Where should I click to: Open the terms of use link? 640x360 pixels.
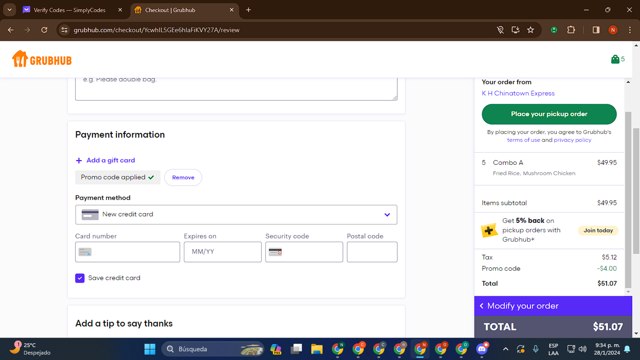(523, 140)
